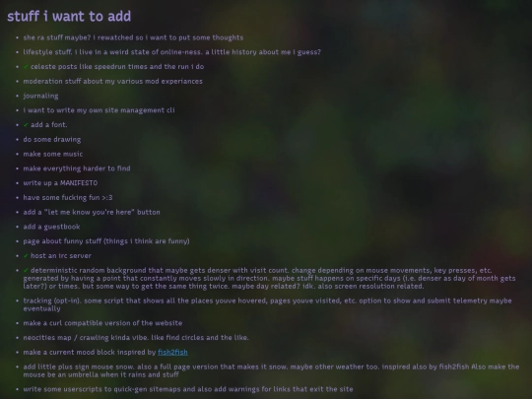Click the write up a MANIFESTO line
This screenshot has width=532, height=399.
(x=60, y=183)
